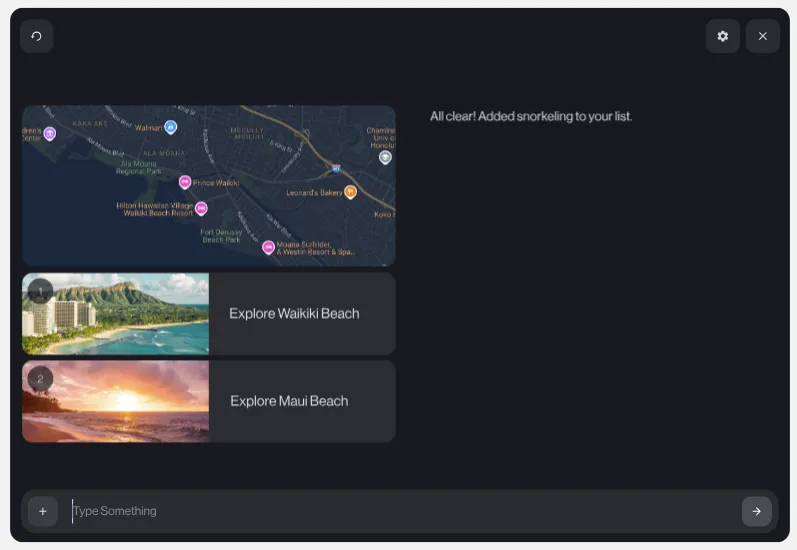Click the Leonard's Bakery restaurant pin
The height and width of the screenshot is (550, 797).
pyautogui.click(x=350, y=192)
